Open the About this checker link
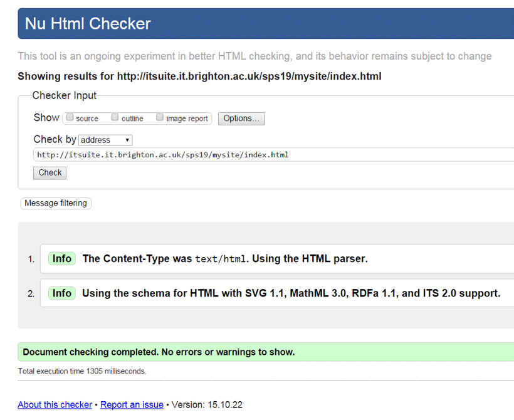This screenshot has width=514, height=420. point(55,404)
